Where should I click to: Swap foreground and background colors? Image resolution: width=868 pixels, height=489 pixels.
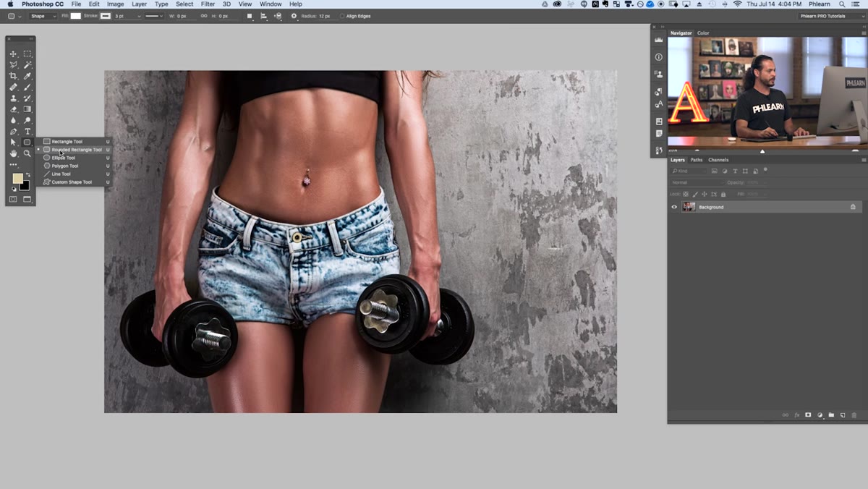pos(28,174)
